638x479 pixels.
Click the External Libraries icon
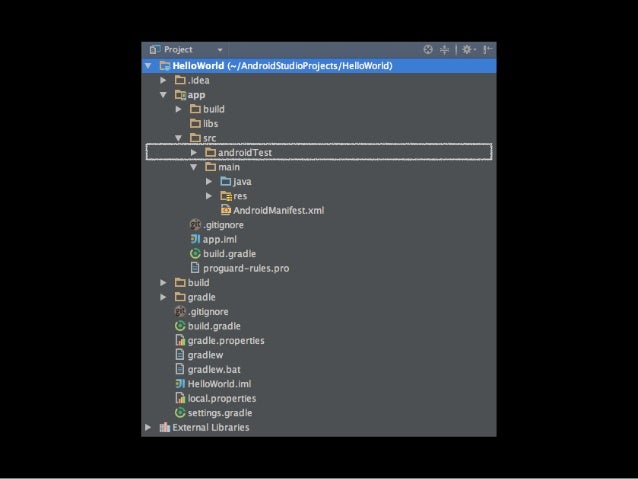pyautogui.click(x=164, y=427)
